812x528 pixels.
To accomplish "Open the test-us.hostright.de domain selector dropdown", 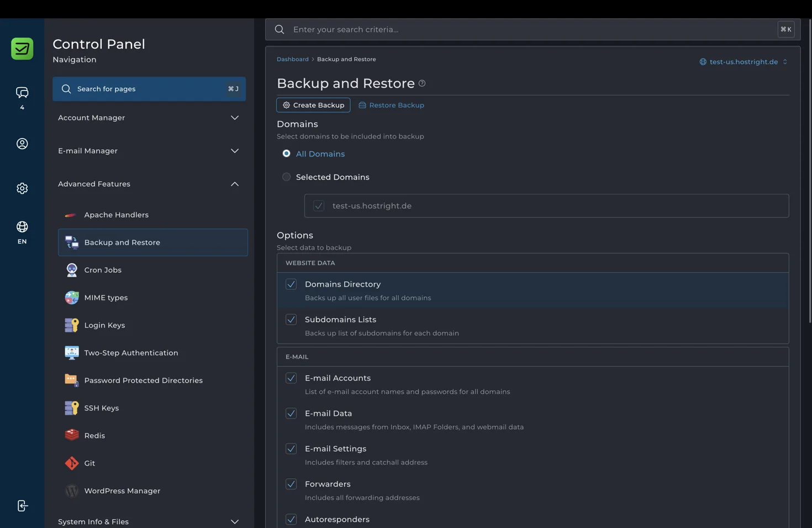I will 744,62.
